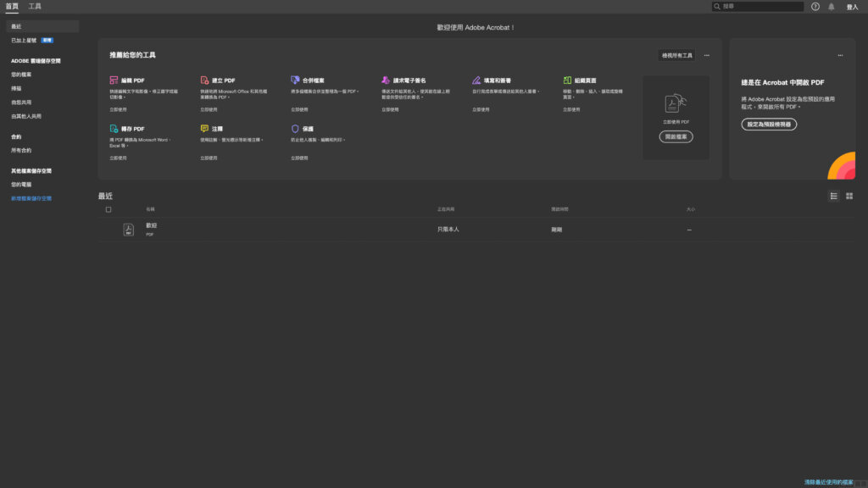This screenshot has height=488, width=868.
Task: Click 立即使用 under 填寫和簽署
Action: (481, 109)
